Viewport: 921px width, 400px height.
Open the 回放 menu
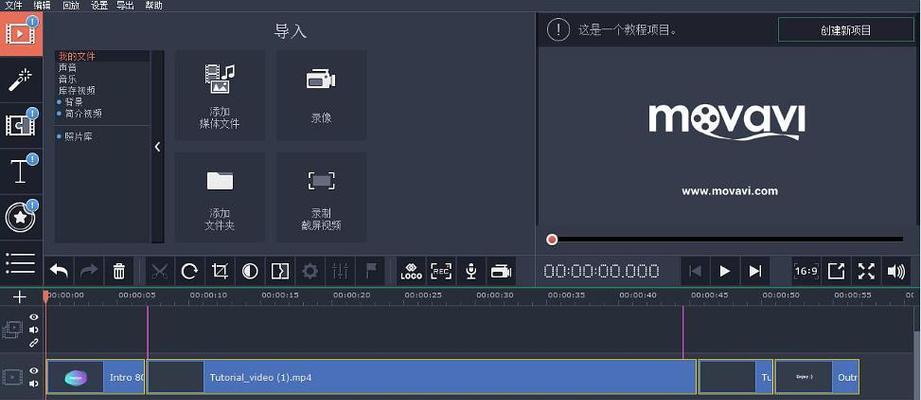click(x=70, y=5)
